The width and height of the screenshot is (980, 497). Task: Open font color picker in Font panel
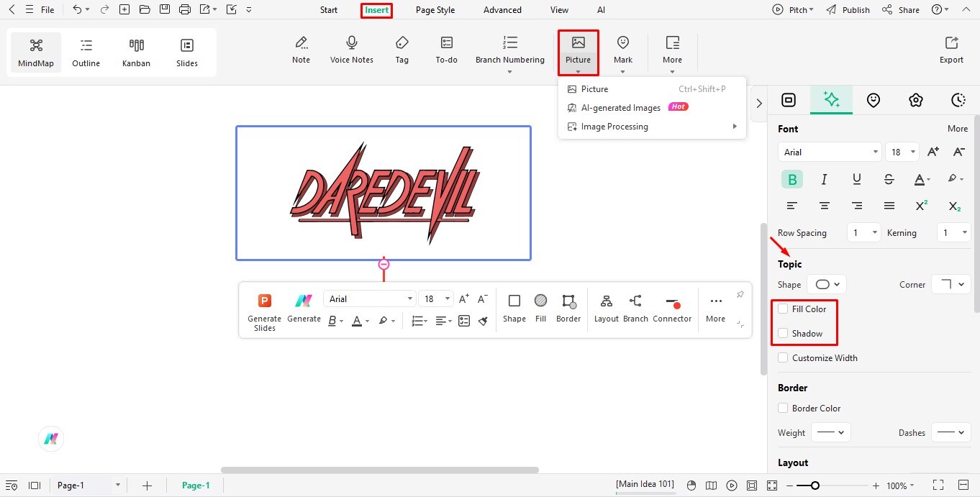click(x=922, y=179)
